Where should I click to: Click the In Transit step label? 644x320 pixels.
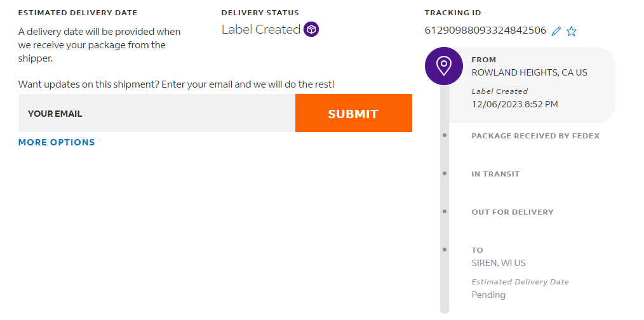pyautogui.click(x=495, y=174)
